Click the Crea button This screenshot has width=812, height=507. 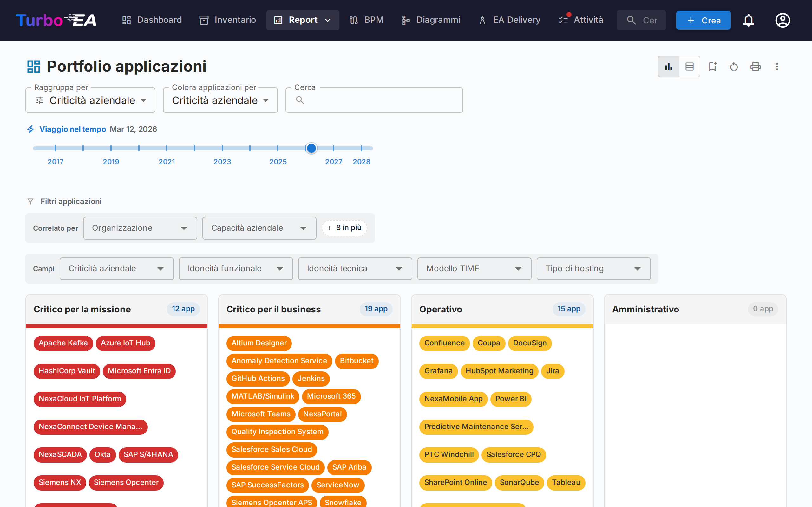click(x=703, y=20)
